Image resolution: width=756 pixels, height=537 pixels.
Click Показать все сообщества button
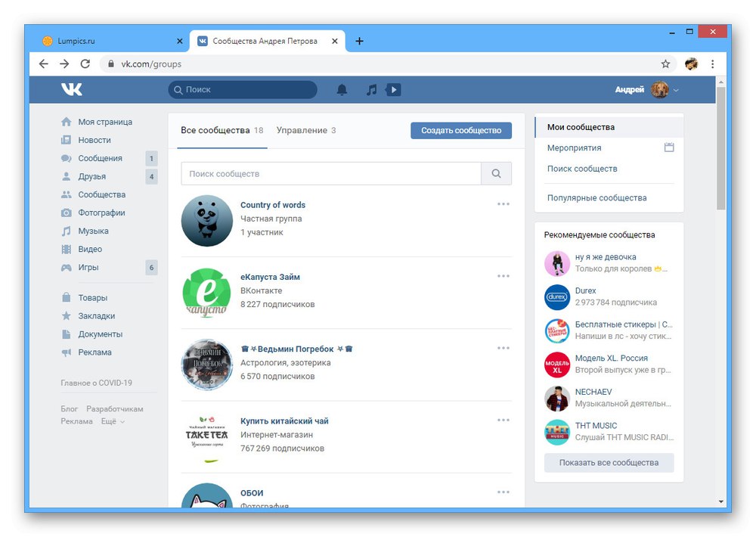click(609, 463)
